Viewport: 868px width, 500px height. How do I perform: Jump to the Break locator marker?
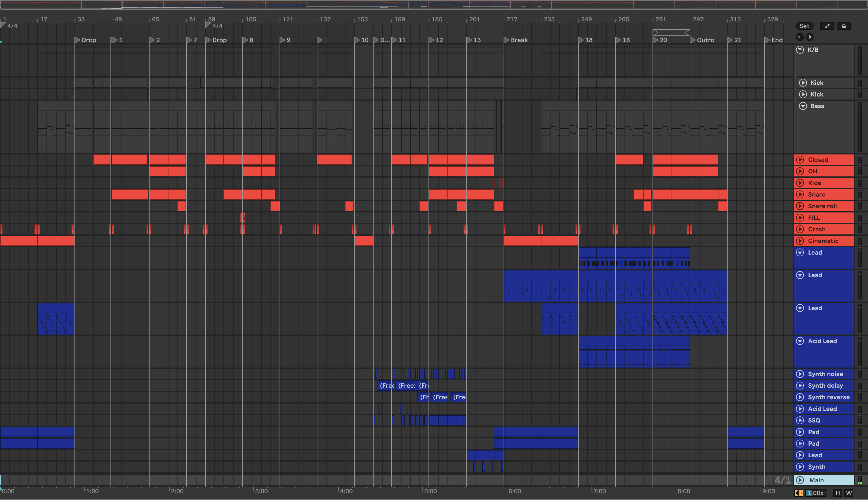tap(507, 40)
